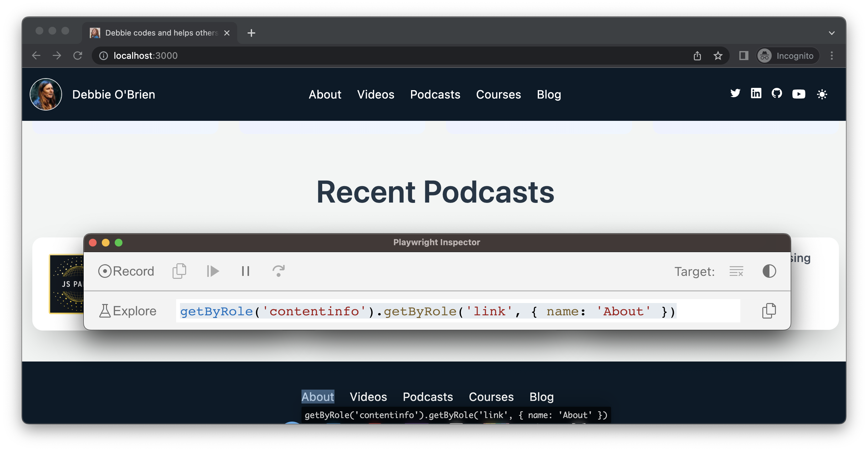Open the side panel icon in Chrome
Screen dimensions: 868x451
tap(744, 56)
